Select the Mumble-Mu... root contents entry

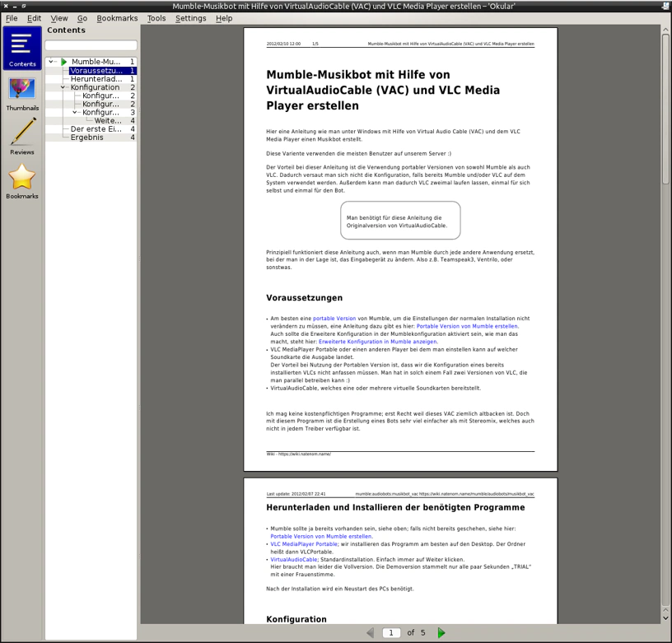pyautogui.click(x=102, y=62)
